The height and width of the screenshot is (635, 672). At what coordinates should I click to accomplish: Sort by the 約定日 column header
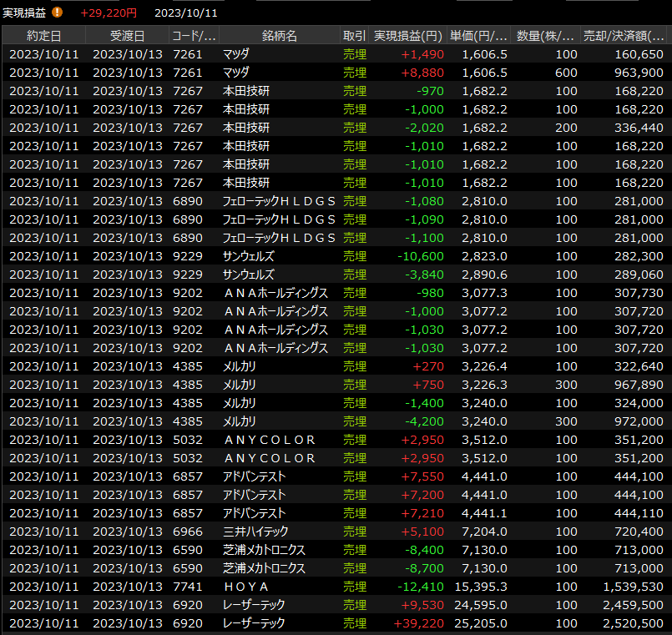click(x=43, y=36)
